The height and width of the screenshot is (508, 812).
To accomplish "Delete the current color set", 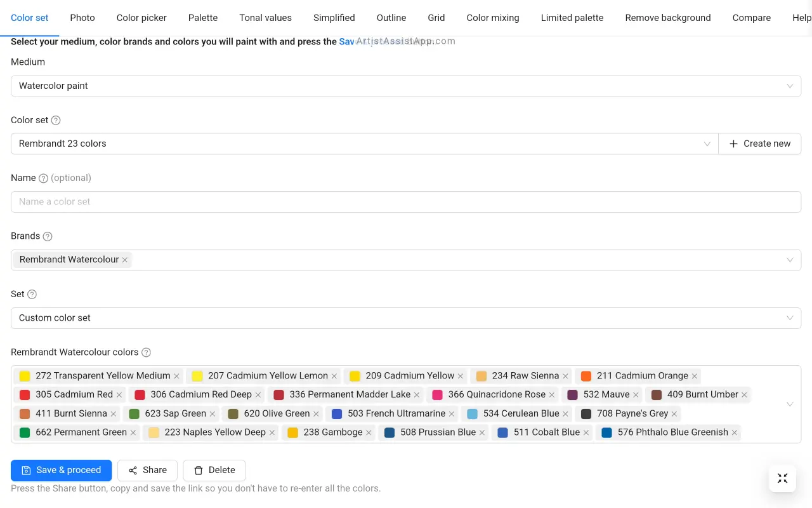I will tap(214, 471).
